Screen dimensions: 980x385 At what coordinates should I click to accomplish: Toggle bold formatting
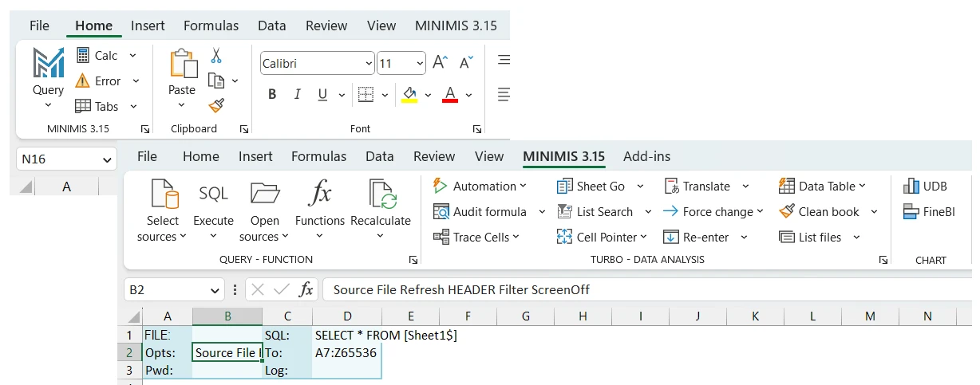[x=272, y=95]
